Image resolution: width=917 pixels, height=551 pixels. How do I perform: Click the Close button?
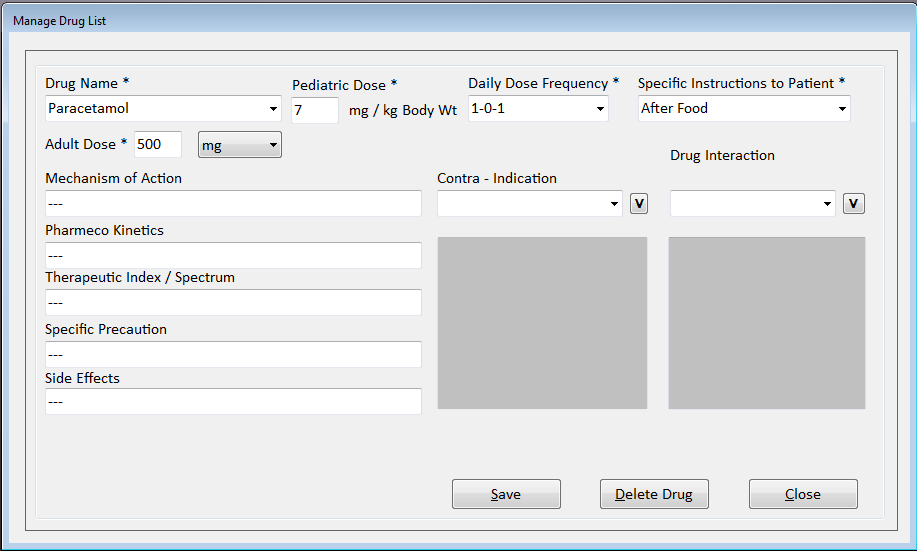803,494
